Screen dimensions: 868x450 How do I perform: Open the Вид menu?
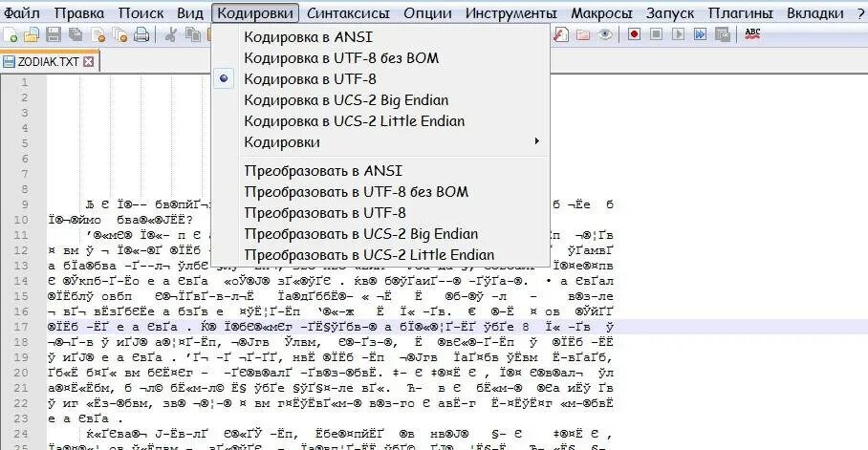(190, 12)
